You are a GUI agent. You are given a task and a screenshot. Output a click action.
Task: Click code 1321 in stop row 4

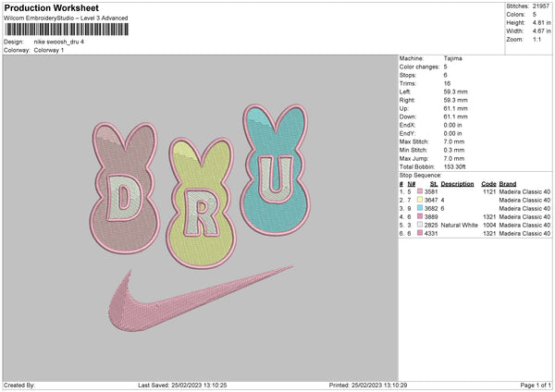click(x=489, y=217)
